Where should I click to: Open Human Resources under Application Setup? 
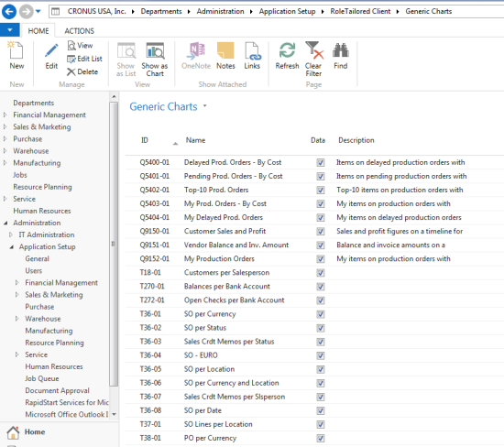coord(54,366)
